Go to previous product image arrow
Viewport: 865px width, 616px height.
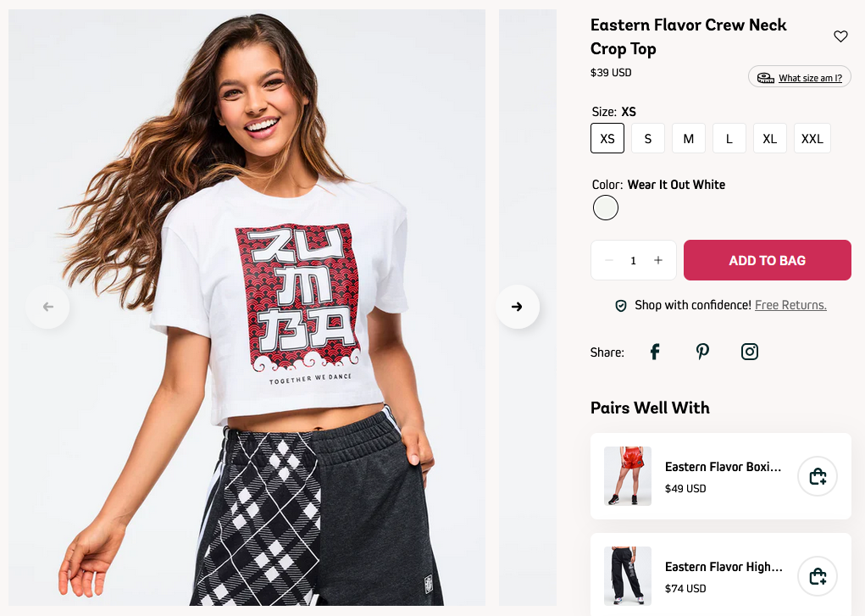point(48,307)
